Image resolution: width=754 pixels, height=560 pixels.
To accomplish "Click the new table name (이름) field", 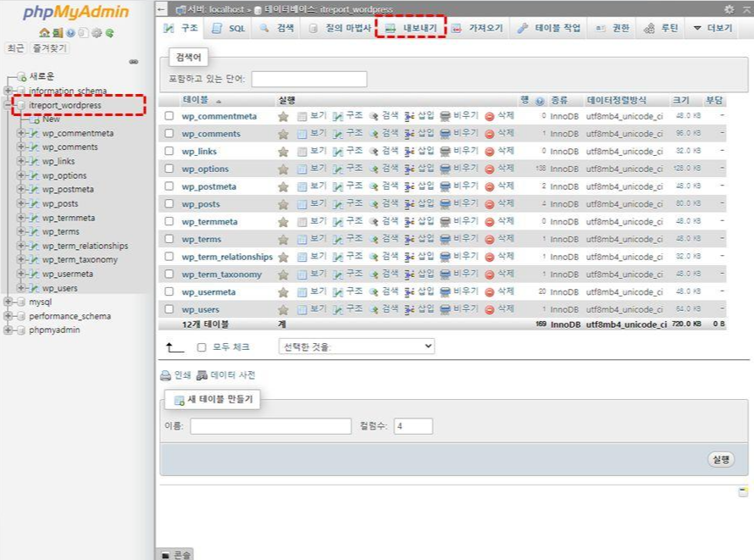I will (271, 426).
